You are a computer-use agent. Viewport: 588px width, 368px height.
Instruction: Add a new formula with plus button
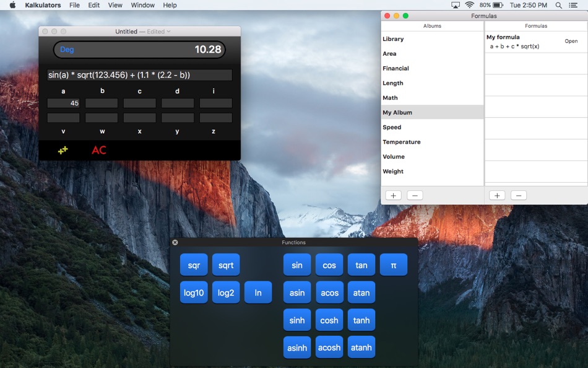point(497,195)
